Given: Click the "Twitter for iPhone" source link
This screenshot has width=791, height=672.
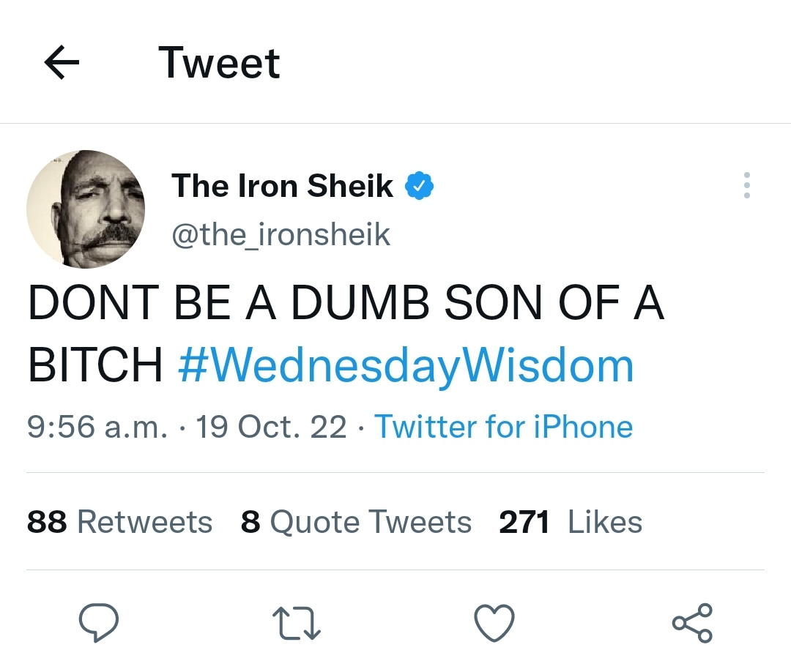Looking at the screenshot, I should click(x=504, y=427).
